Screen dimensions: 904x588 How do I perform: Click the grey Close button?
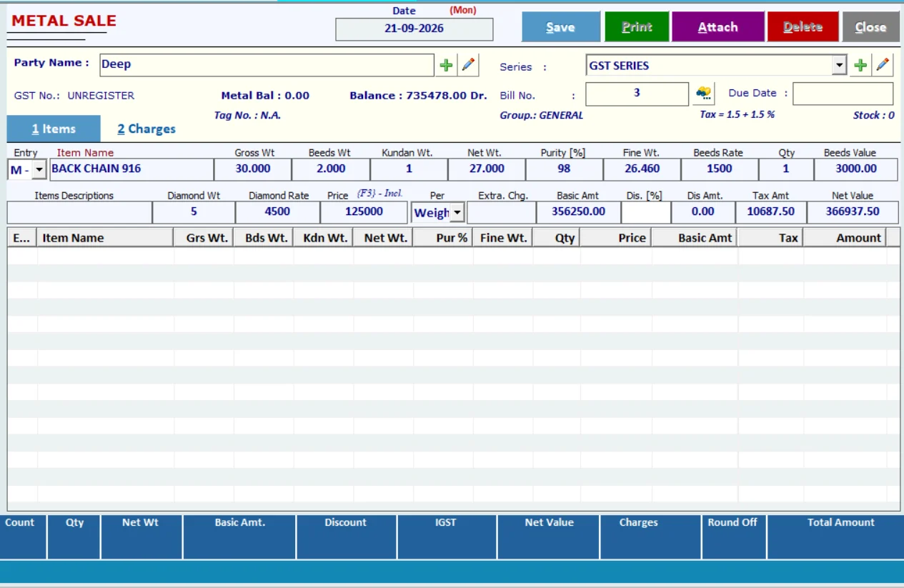pyautogui.click(x=870, y=27)
